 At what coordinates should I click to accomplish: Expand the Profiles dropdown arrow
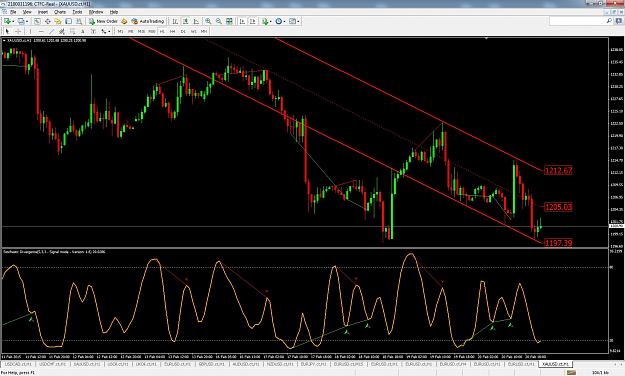pos(27,22)
